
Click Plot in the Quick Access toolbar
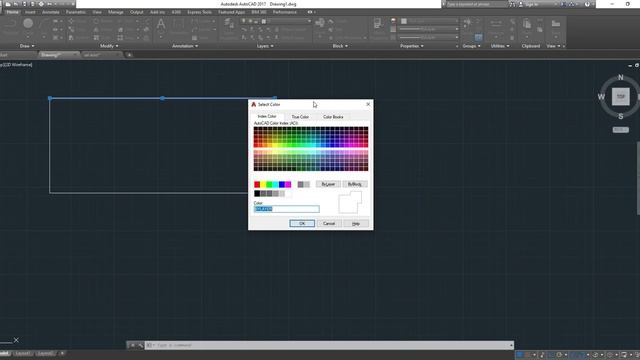click(x=41, y=4)
